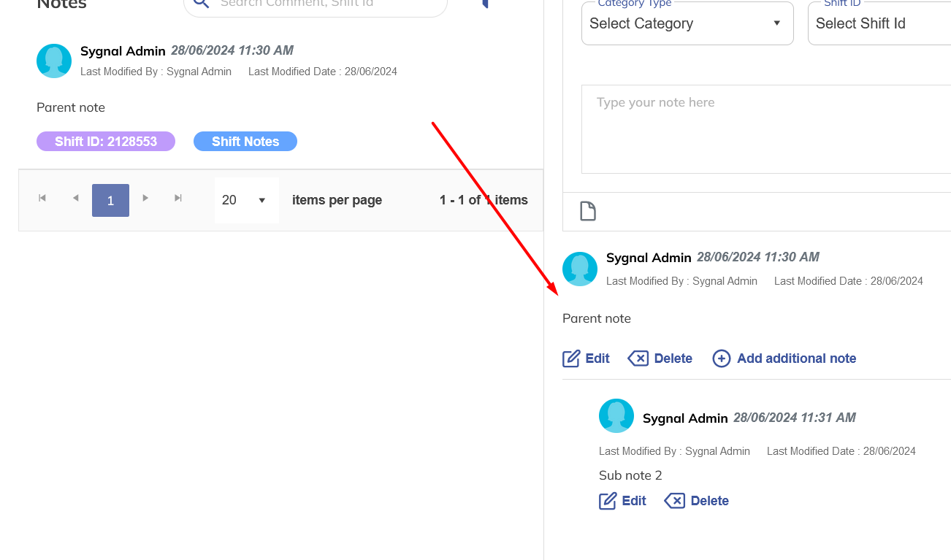
Task: Edit Sub note 2
Action: [623, 501]
